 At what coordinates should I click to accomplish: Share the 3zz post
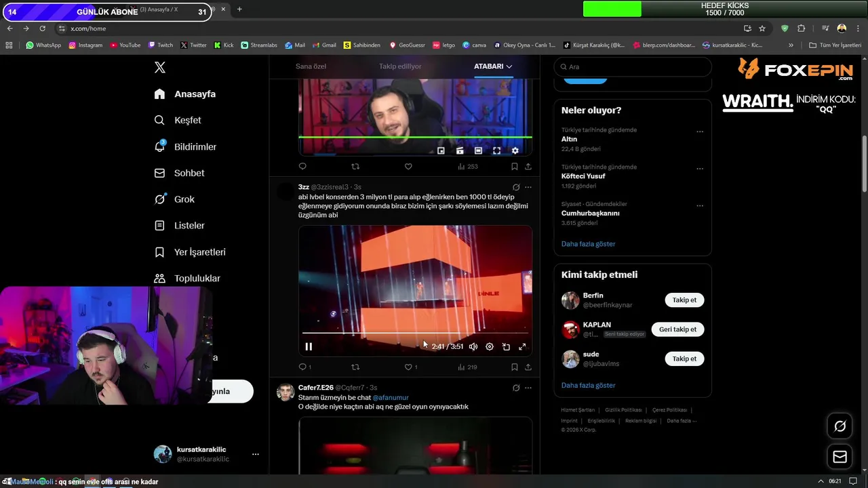[x=528, y=367]
